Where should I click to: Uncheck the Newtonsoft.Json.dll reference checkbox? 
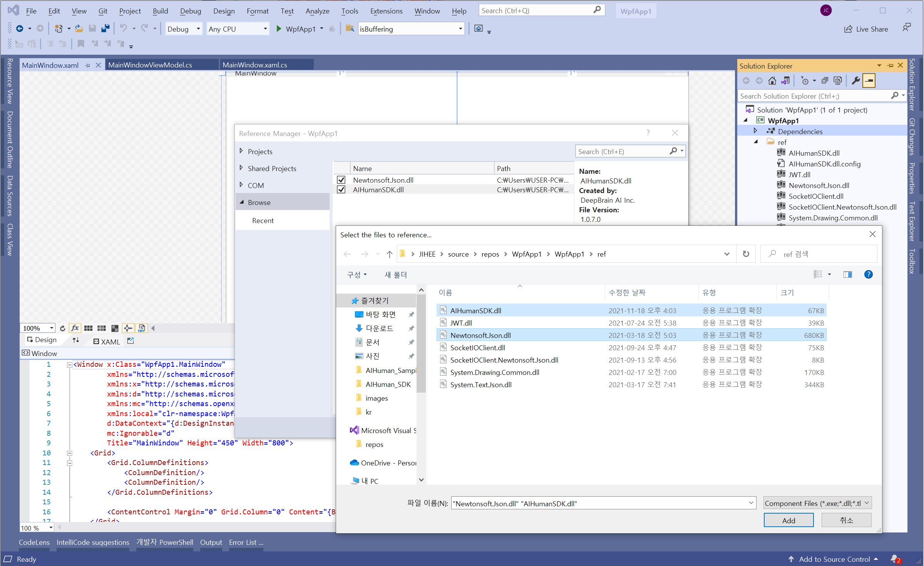click(x=341, y=180)
